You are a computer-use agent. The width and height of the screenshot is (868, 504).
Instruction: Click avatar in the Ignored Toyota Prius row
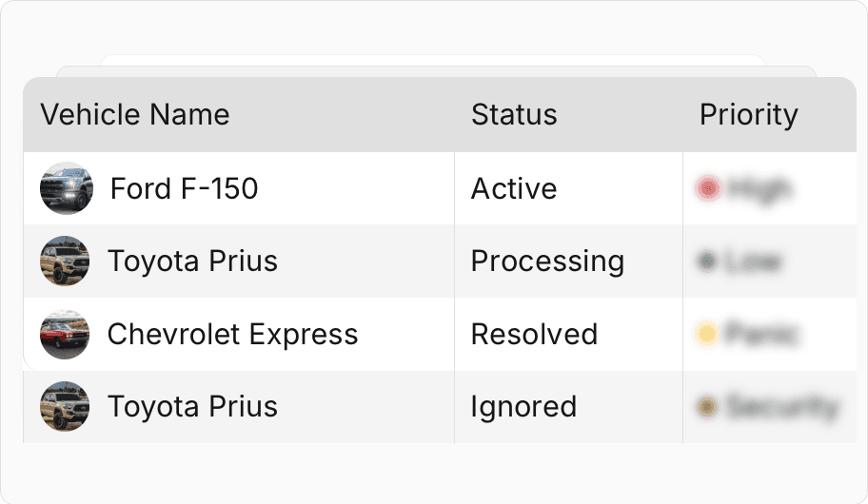(x=65, y=406)
